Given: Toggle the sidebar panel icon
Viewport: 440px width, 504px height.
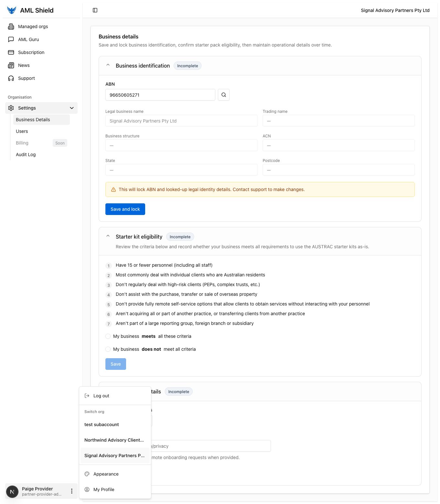Looking at the screenshot, I should pos(95,10).
